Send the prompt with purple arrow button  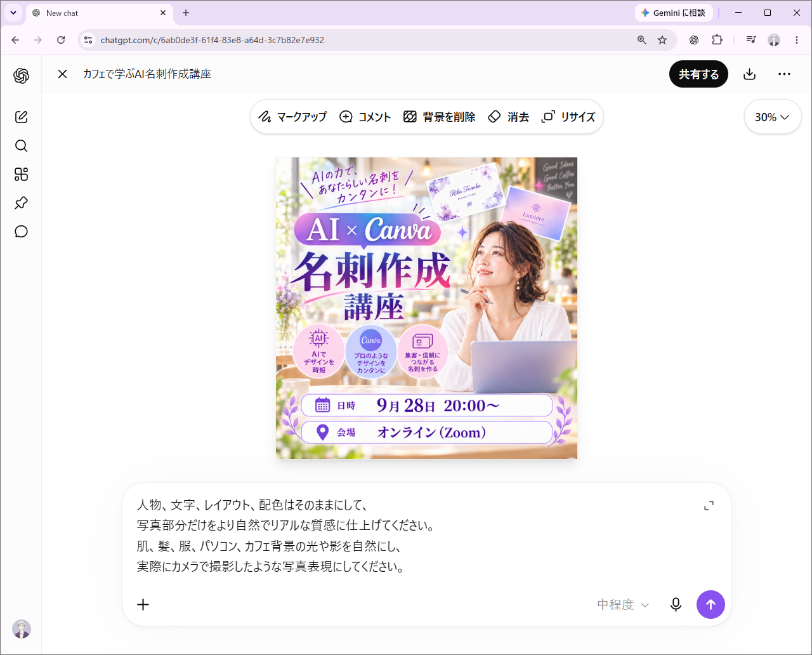[x=710, y=604]
